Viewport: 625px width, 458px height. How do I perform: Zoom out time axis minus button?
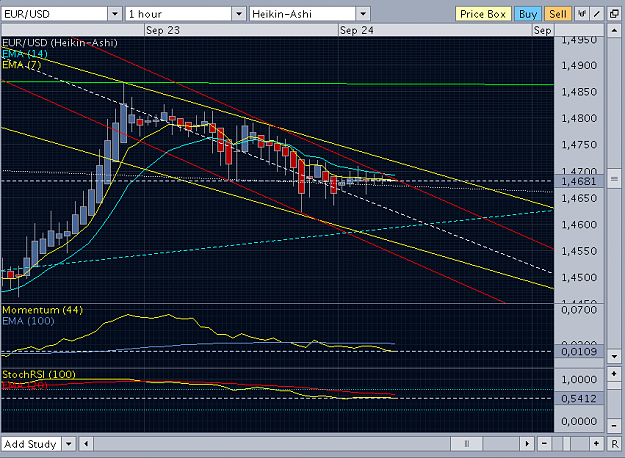point(544,444)
